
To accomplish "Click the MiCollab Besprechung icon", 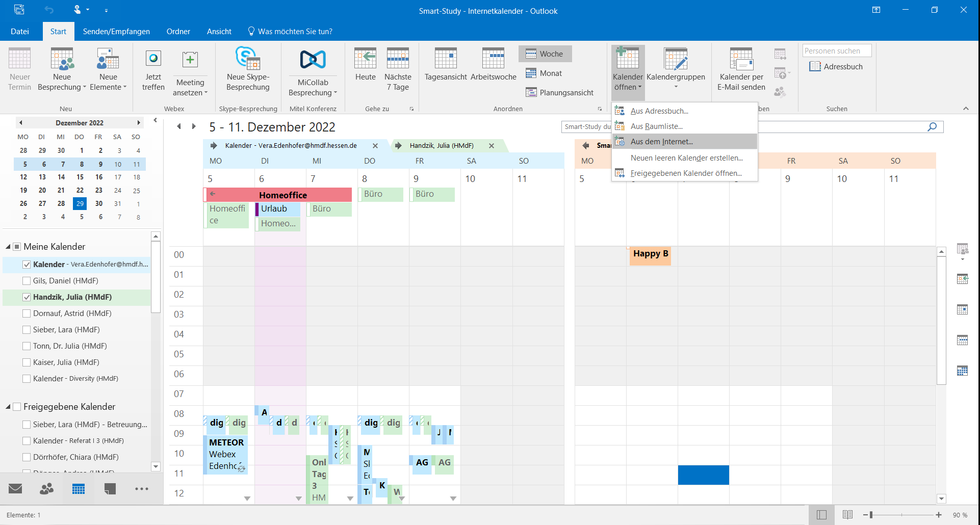I will click(x=313, y=60).
